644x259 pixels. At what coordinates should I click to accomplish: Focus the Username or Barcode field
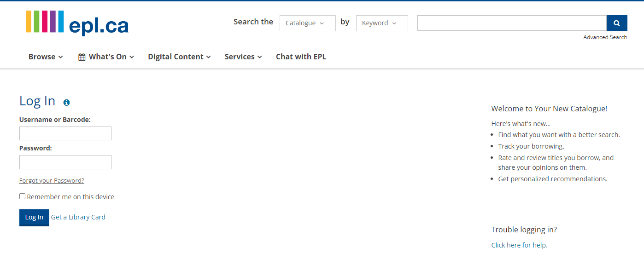65,133
